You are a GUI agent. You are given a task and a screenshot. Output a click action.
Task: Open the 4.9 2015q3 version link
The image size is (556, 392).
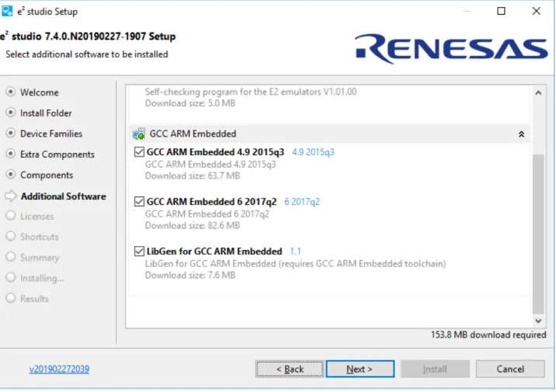coord(313,152)
